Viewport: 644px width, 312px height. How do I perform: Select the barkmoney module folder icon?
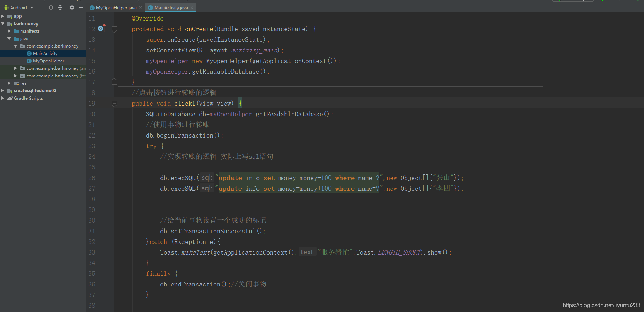click(10, 24)
